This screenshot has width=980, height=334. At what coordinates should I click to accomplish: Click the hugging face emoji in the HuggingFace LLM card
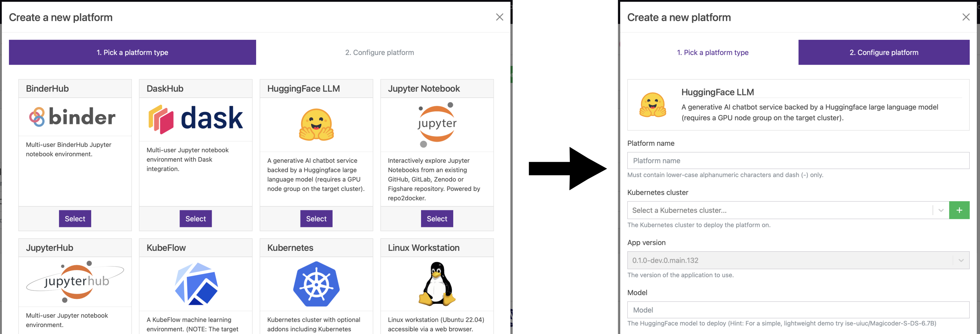(x=316, y=125)
